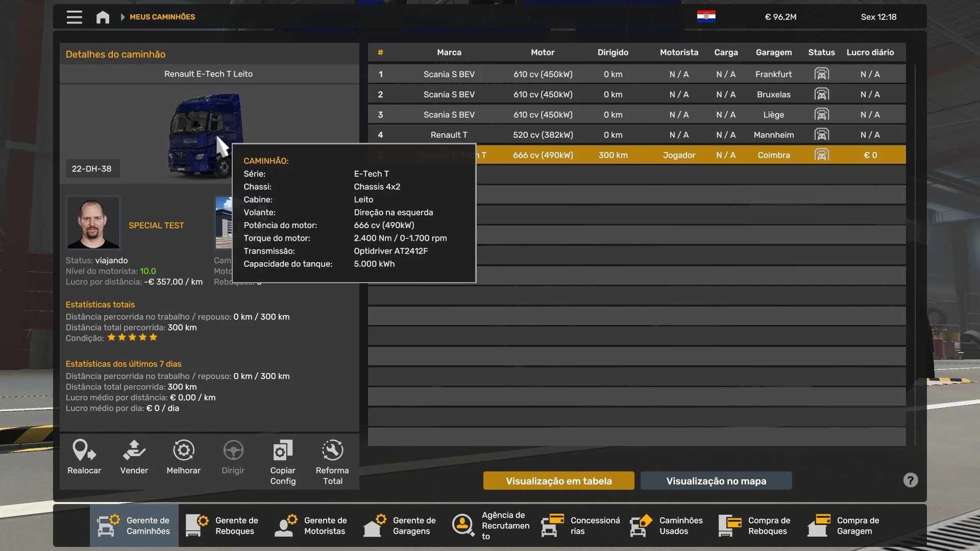Sort trucks by Marca column header
The width and height of the screenshot is (980, 551).
449,52
